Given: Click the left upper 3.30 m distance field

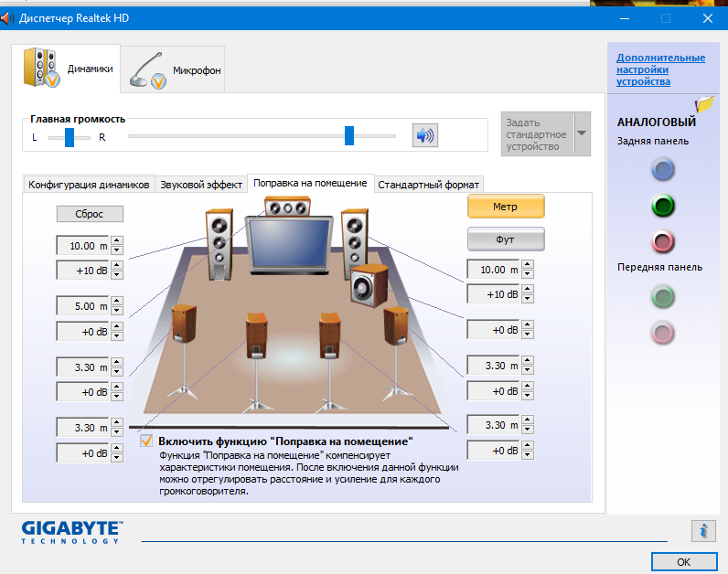Looking at the screenshot, I should pos(82,367).
